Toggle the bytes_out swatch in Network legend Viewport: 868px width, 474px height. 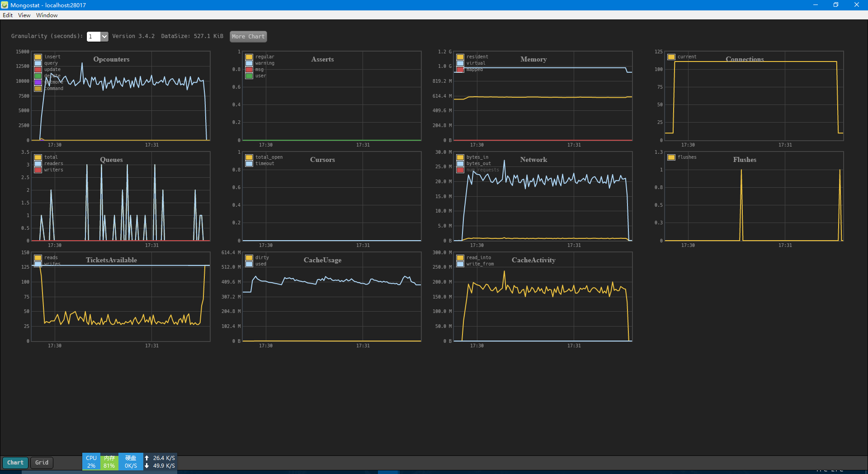click(460, 164)
